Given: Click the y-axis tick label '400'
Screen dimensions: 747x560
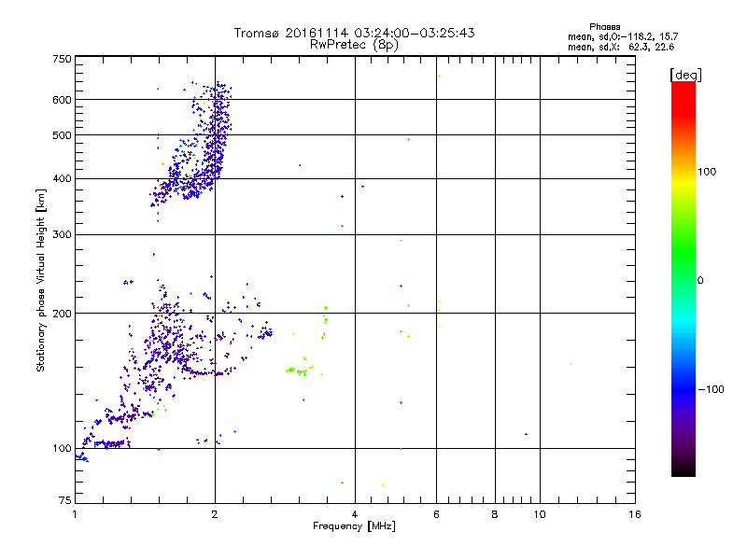Looking at the screenshot, I should coord(62,178).
